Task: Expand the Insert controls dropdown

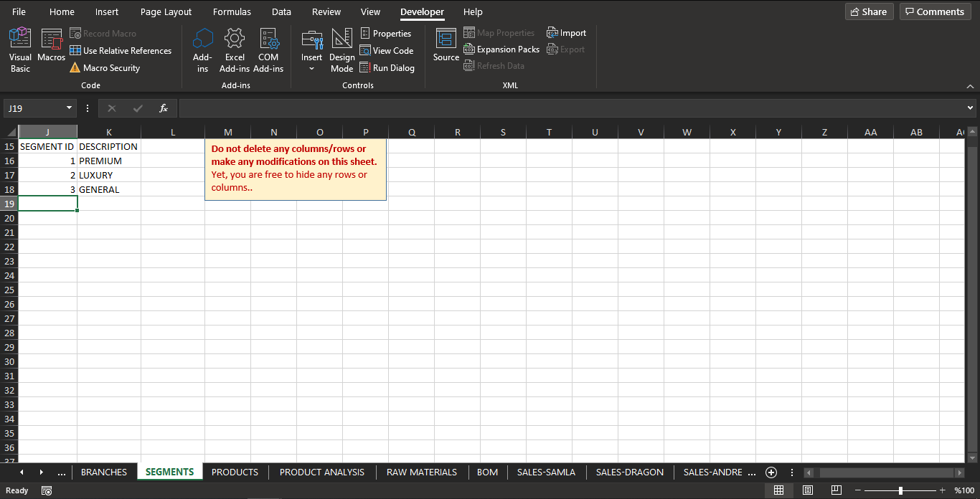Action: click(311, 69)
